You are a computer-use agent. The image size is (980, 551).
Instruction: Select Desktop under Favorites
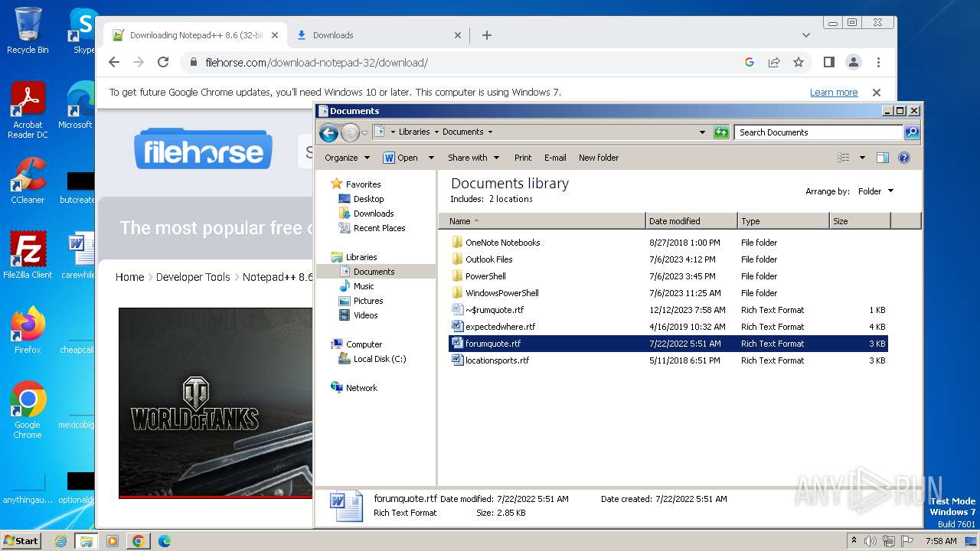point(368,199)
